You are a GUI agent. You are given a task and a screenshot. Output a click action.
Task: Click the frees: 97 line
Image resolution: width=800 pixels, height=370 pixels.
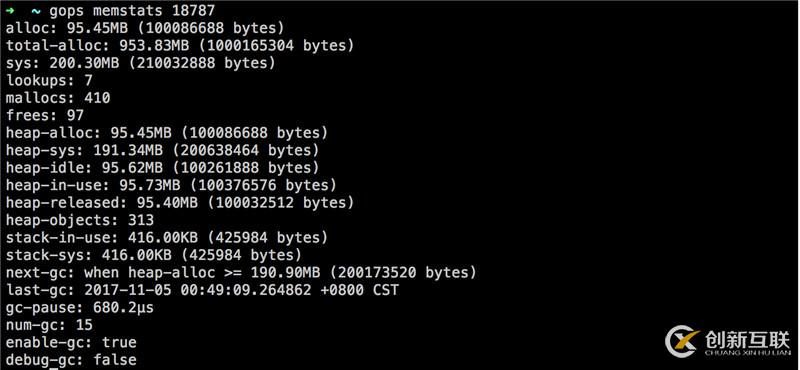[45, 115]
